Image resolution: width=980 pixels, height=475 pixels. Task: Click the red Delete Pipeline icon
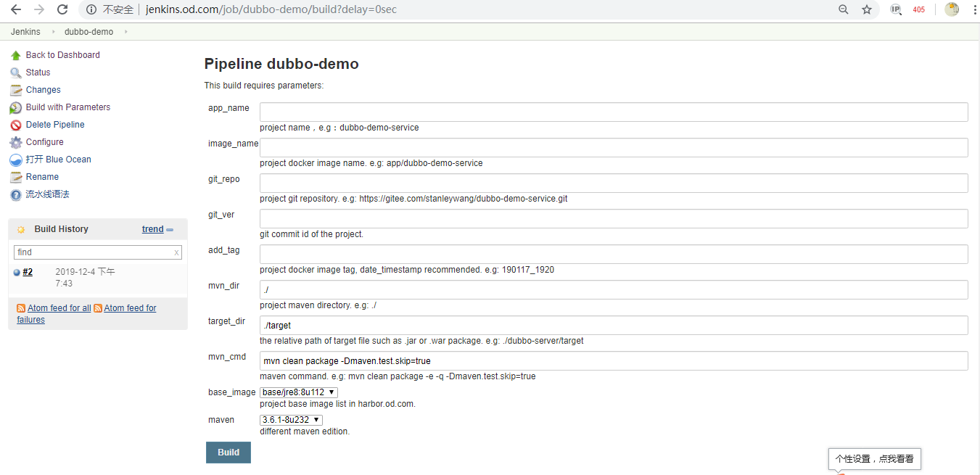tap(16, 125)
